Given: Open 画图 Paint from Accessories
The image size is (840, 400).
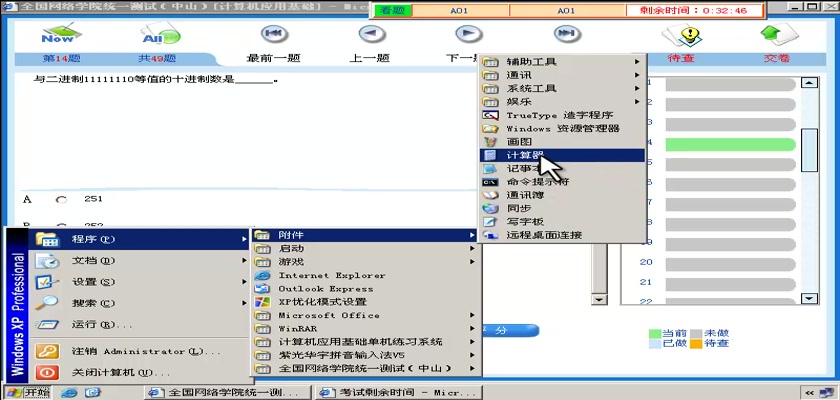Looking at the screenshot, I should pos(562,142).
